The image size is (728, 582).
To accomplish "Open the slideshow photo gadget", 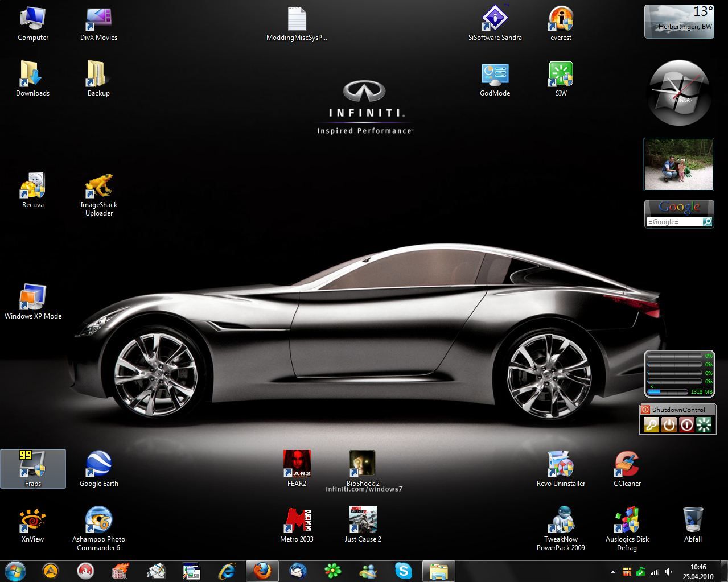I will (679, 164).
